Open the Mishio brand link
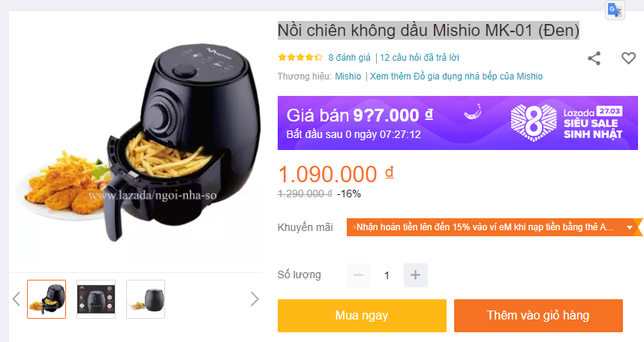 point(348,76)
